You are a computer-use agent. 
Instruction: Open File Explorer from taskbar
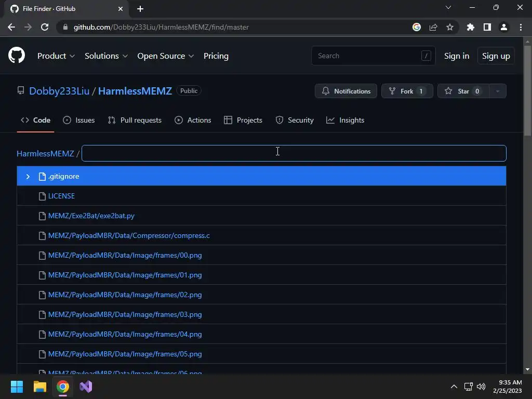click(x=39, y=387)
